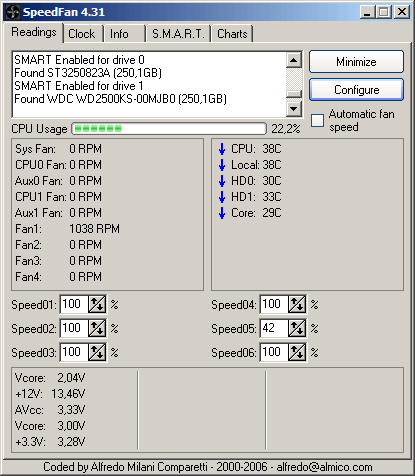Image resolution: width=415 pixels, height=476 pixels.
Task: Click the down arrow icon beside HD1 temperature
Action: [x=222, y=197]
